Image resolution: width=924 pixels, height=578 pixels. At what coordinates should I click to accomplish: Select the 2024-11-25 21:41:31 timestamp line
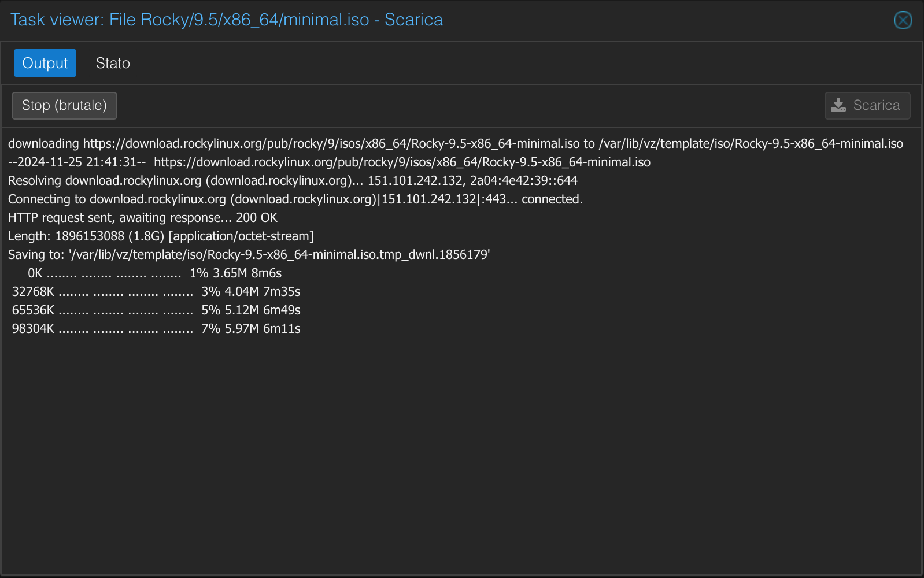pyautogui.click(x=77, y=162)
